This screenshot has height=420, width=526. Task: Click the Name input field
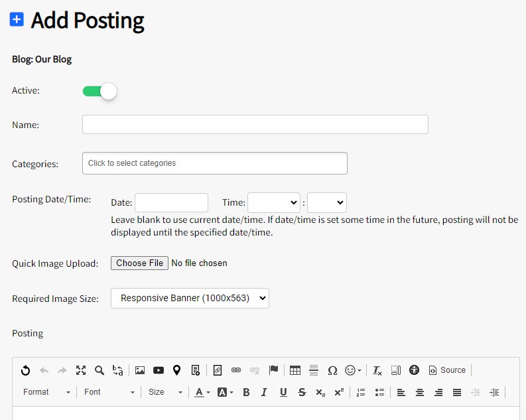255,125
